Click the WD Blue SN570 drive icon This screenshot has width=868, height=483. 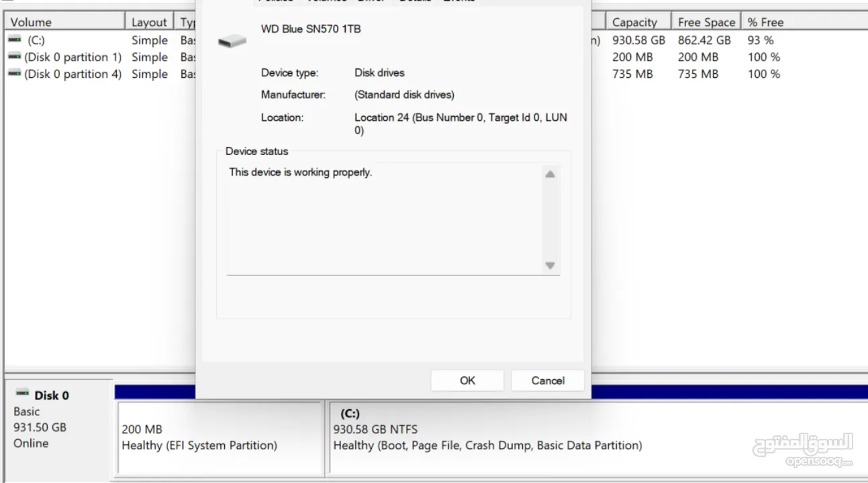pos(232,40)
